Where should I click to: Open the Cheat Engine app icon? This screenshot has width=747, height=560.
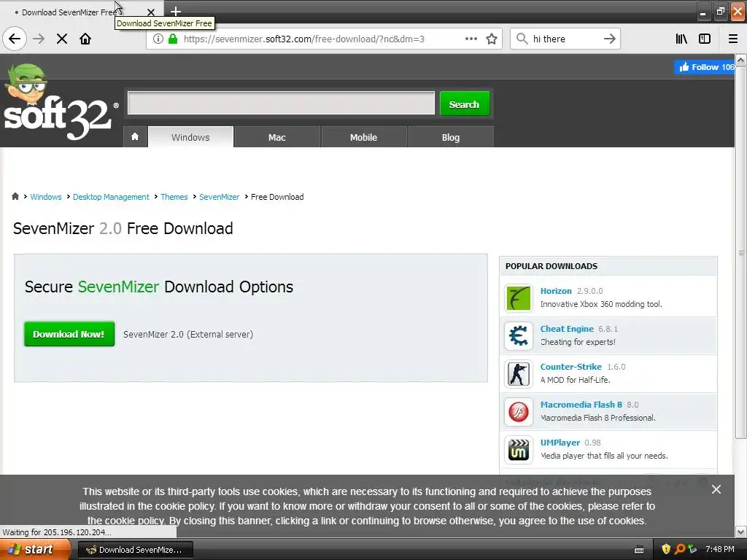[519, 335]
